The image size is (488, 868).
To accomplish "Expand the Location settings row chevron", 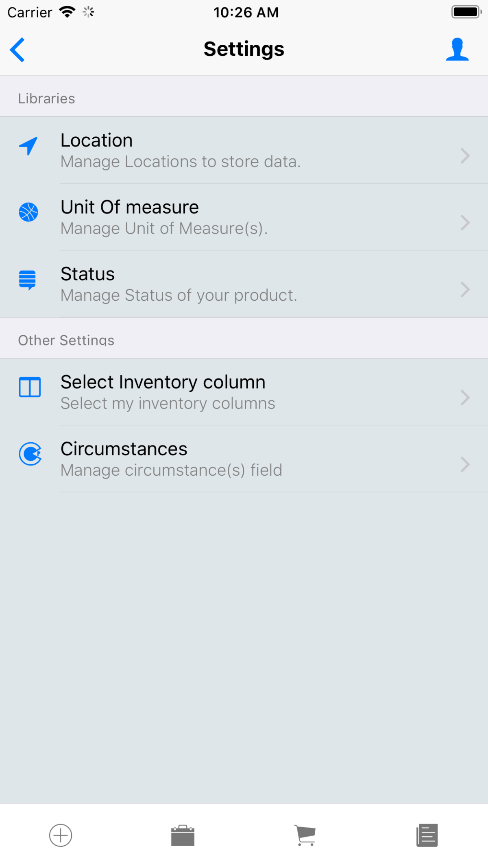I will point(465,156).
